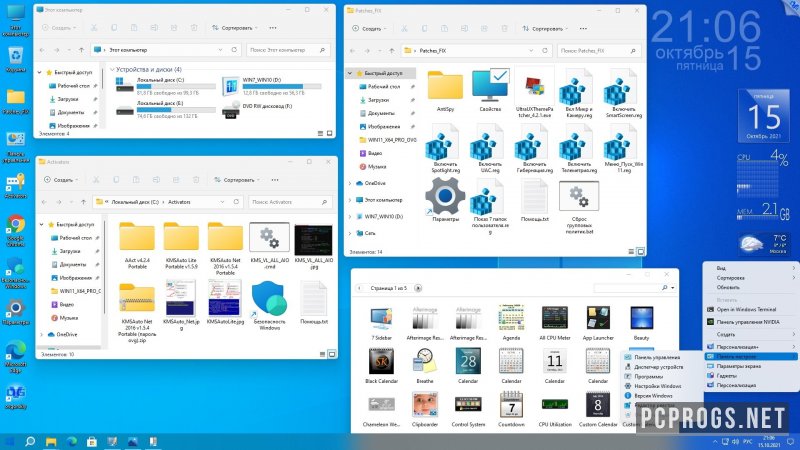Open the 7 Sidebar gadget icon

[381, 323]
